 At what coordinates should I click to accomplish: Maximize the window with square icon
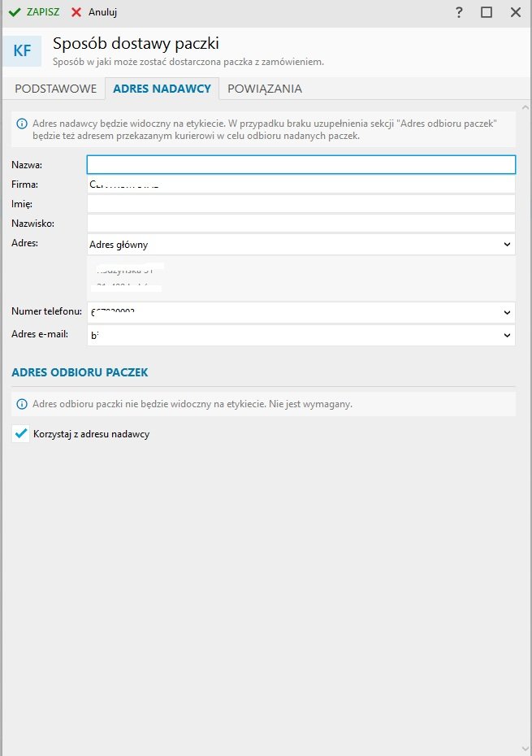pos(487,12)
